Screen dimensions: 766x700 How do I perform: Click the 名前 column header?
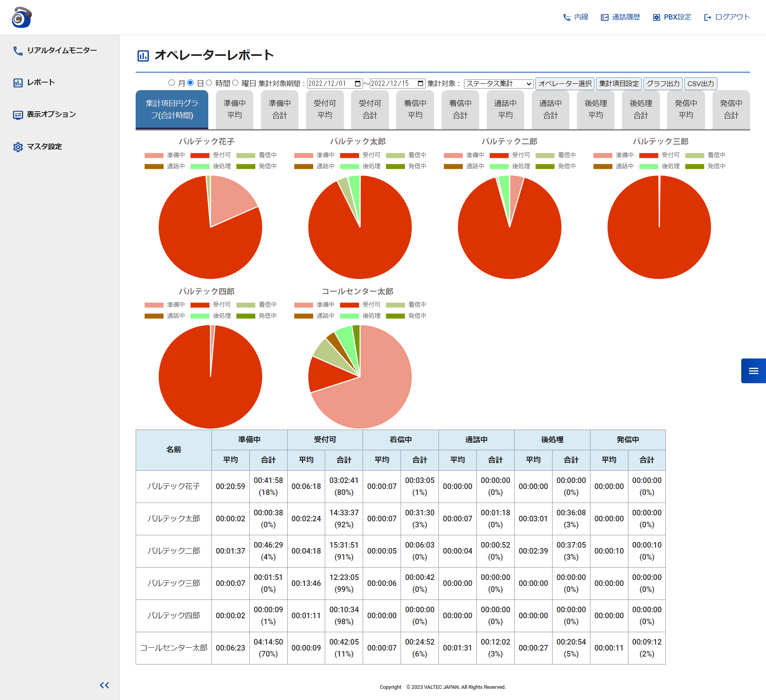[174, 450]
